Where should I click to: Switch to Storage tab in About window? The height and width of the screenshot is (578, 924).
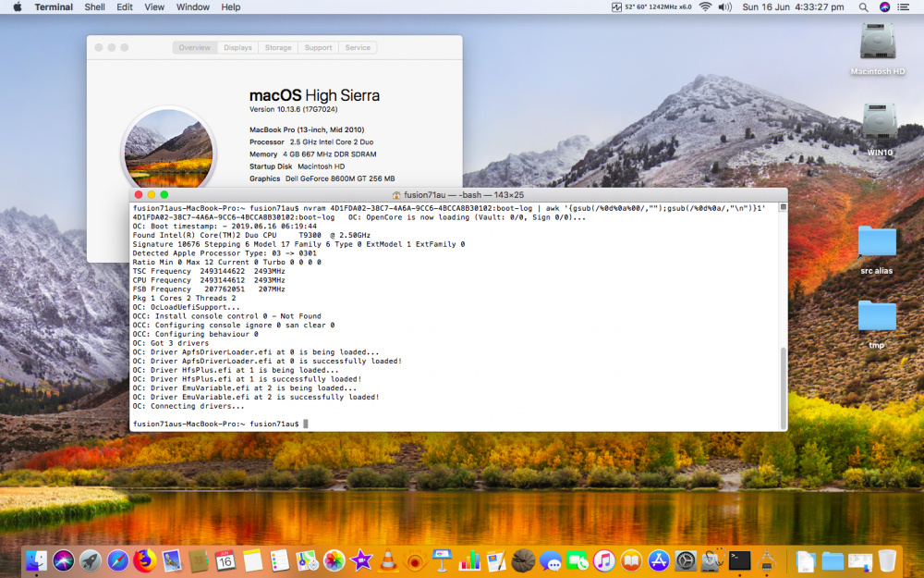pos(277,48)
